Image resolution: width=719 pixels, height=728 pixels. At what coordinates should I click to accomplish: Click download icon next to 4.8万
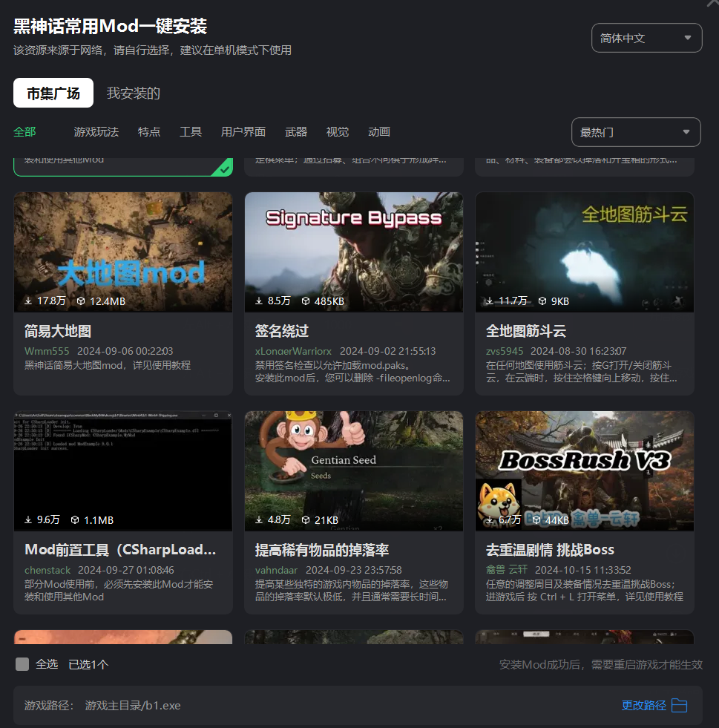coord(259,519)
